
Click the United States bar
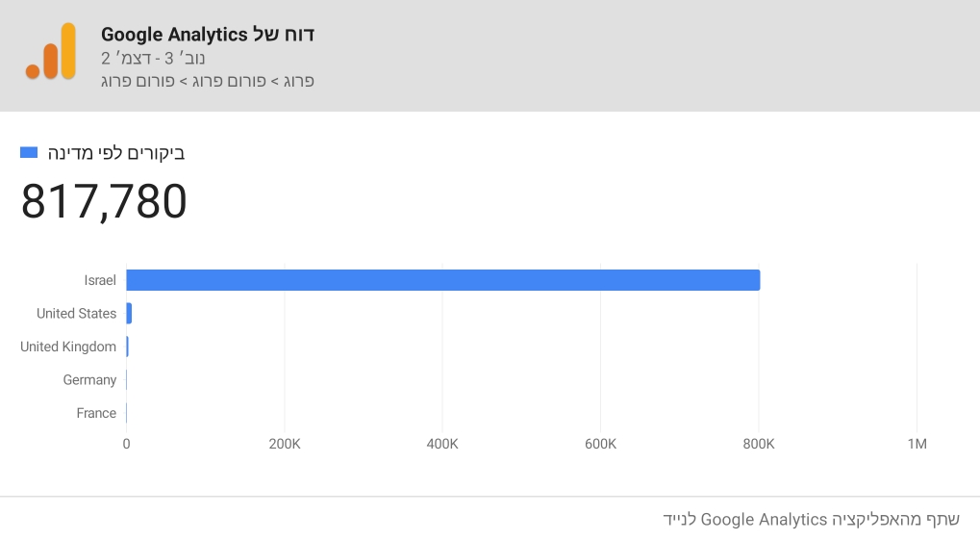tap(129, 313)
